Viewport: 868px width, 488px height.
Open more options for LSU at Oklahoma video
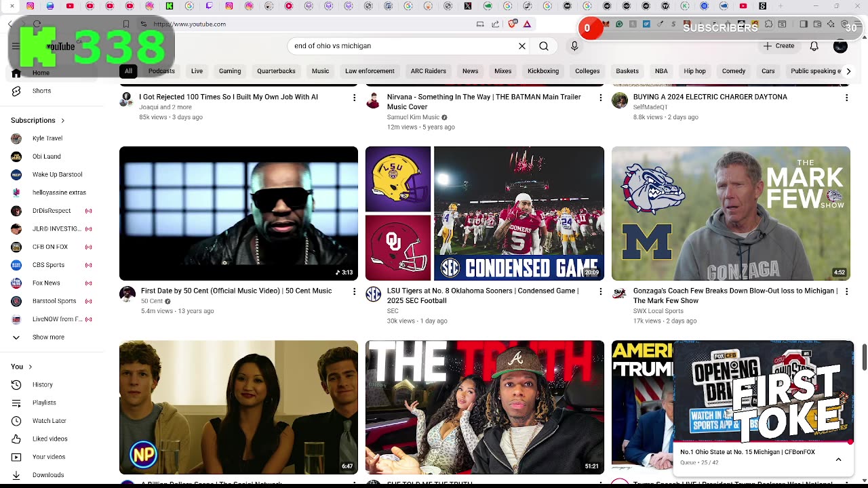coord(600,291)
